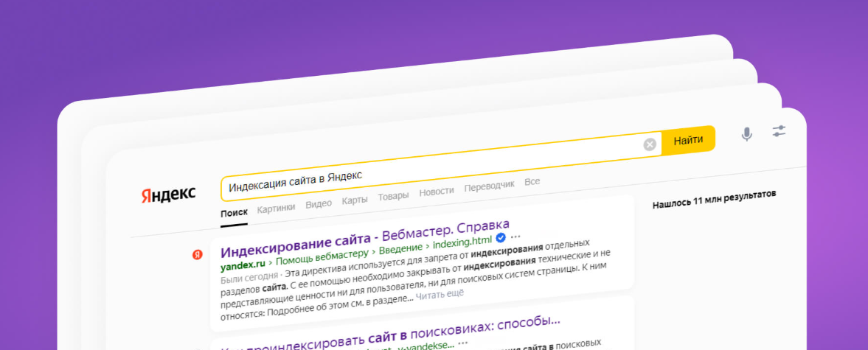Click the blue verified checkmark badge
This screenshot has height=350, width=868.
[501, 238]
